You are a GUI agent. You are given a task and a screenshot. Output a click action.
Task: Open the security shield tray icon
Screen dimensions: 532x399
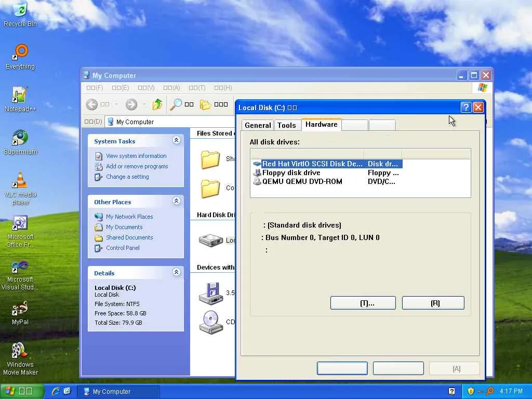(x=471, y=391)
